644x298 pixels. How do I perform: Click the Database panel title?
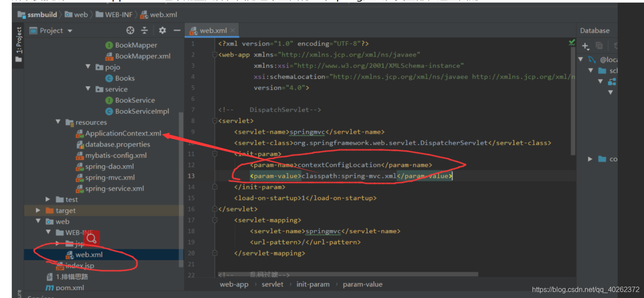tap(596, 30)
